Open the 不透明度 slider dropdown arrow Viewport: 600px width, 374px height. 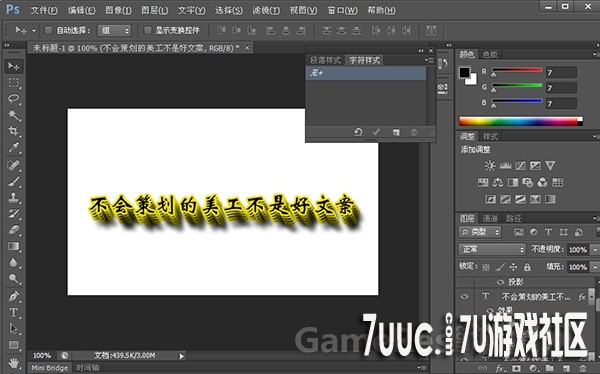pyautogui.click(x=595, y=250)
